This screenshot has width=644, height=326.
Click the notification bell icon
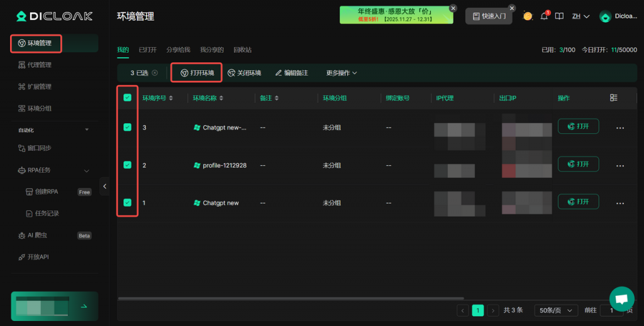544,16
